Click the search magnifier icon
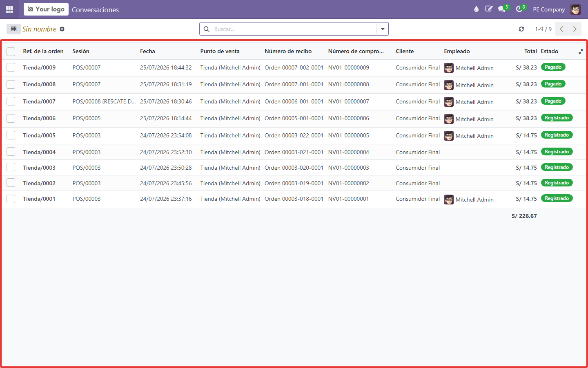The width and height of the screenshot is (588, 368). [207, 29]
